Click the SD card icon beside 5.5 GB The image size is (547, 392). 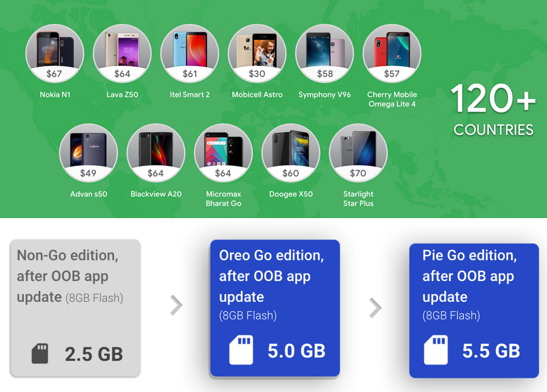(x=435, y=350)
